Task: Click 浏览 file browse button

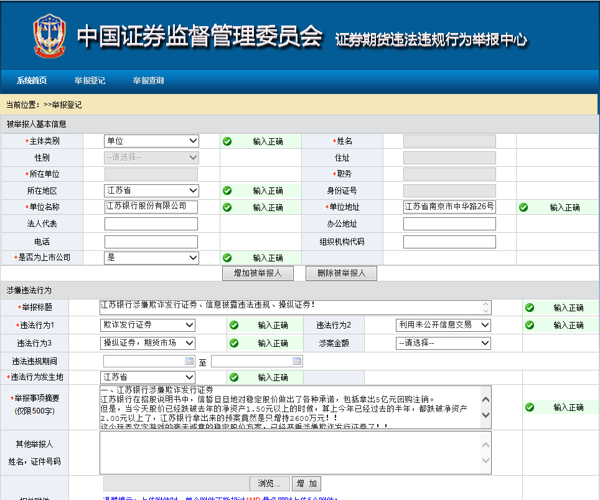Action: 269,484
